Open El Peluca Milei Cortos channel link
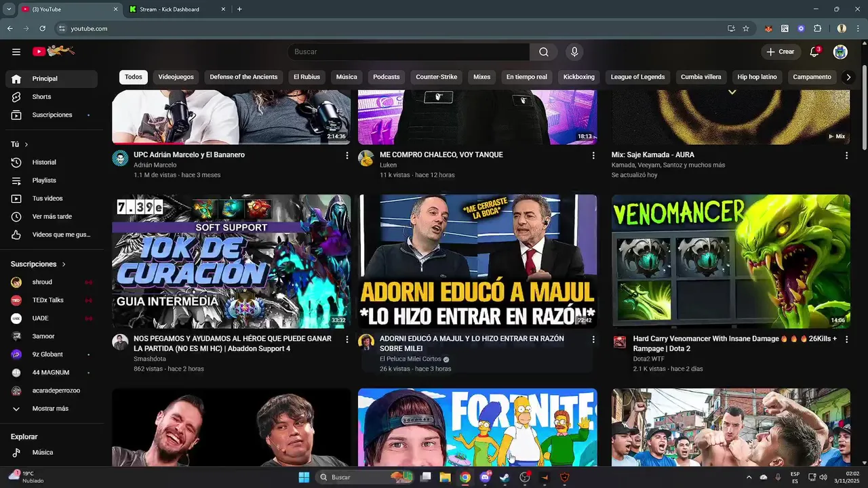The image size is (868, 488). (410, 359)
